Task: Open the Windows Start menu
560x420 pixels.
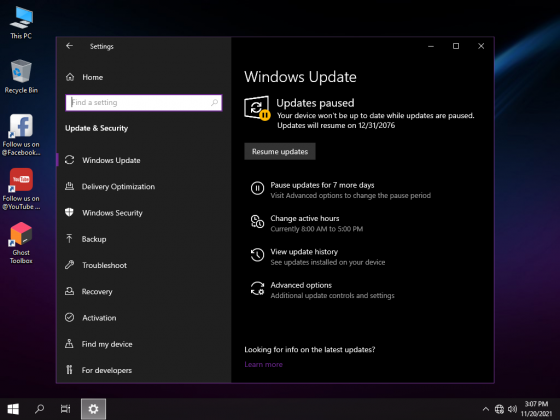Action: point(13,409)
